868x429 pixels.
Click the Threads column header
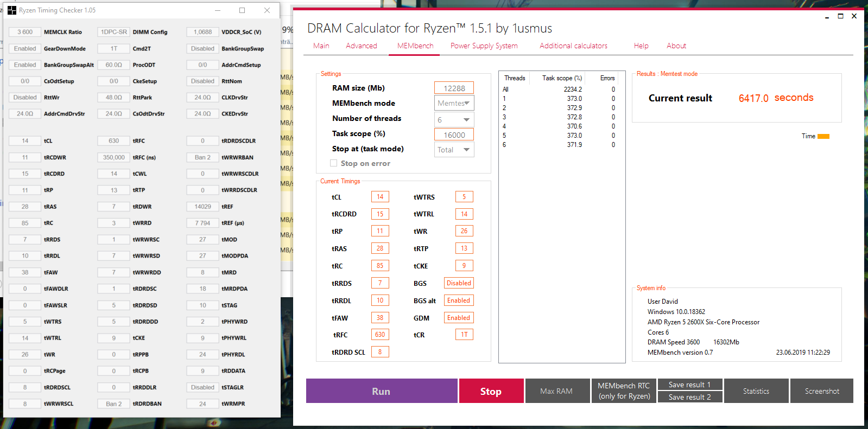coord(515,78)
